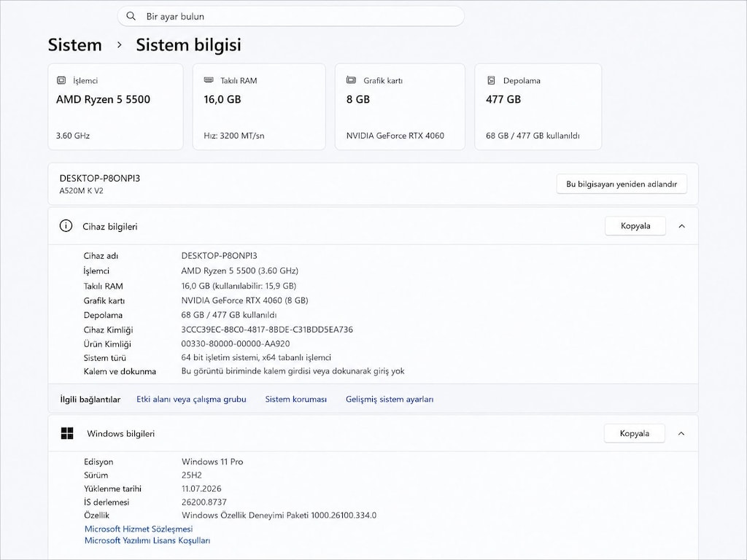Click Ürün Kimliği value 00330-80000-00000-AA920
747x560 pixels.
[x=236, y=344]
